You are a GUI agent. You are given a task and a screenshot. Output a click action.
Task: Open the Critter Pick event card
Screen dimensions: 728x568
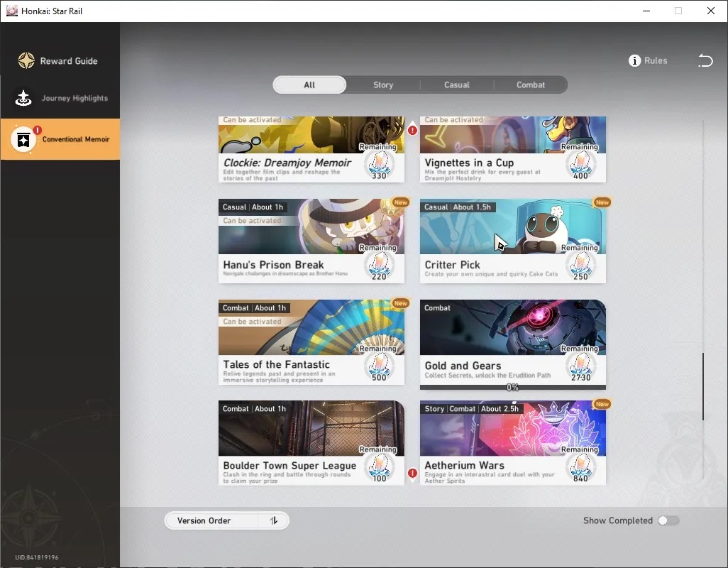(x=512, y=241)
